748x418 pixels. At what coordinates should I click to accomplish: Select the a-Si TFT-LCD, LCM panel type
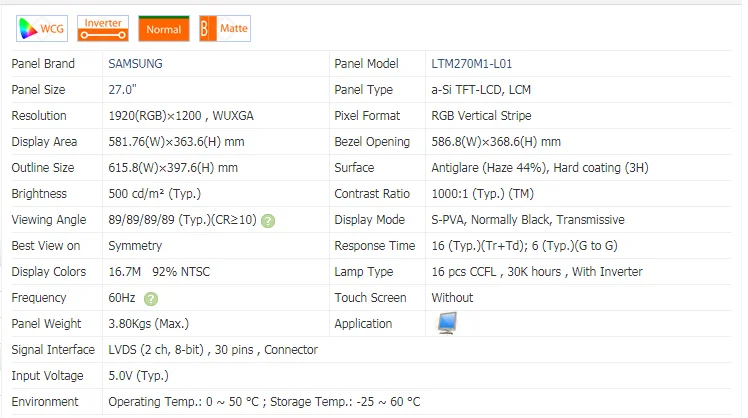pyautogui.click(x=481, y=90)
